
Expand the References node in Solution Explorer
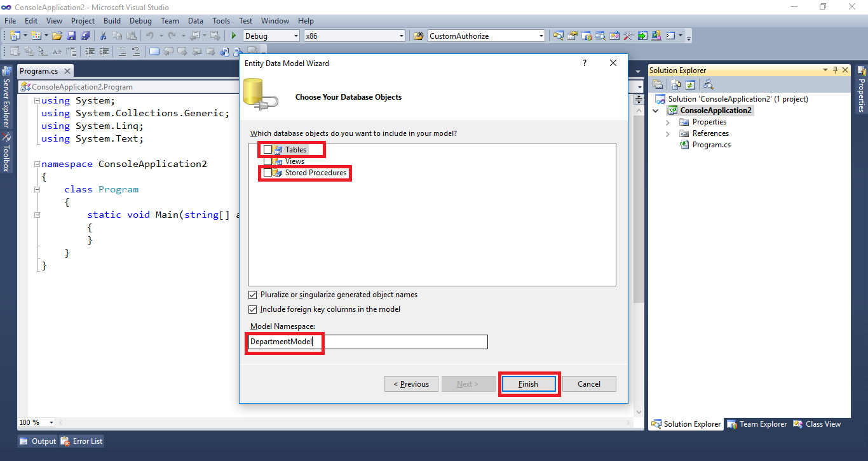667,133
